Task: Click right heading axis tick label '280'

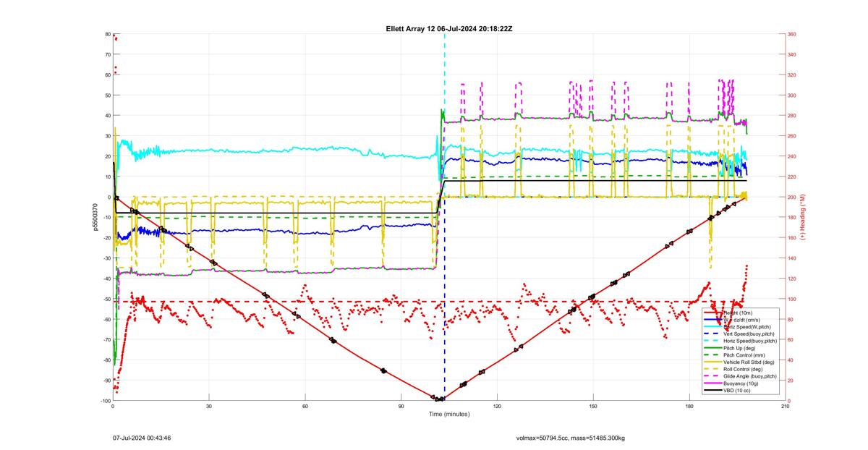Action: click(x=792, y=116)
